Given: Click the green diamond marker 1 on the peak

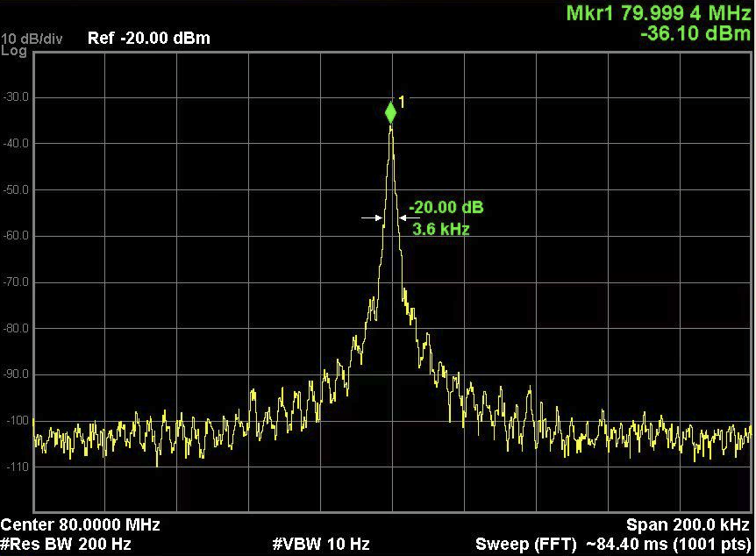Looking at the screenshot, I should (x=390, y=113).
